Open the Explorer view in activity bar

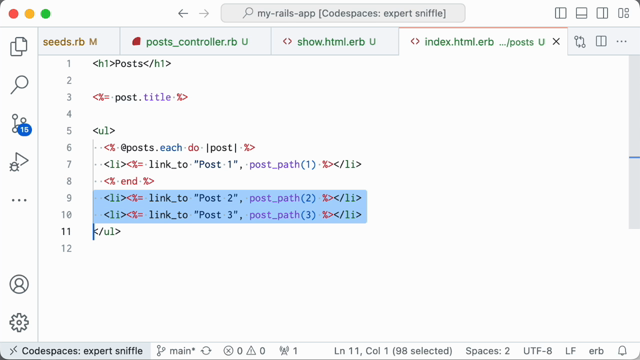coord(19,47)
